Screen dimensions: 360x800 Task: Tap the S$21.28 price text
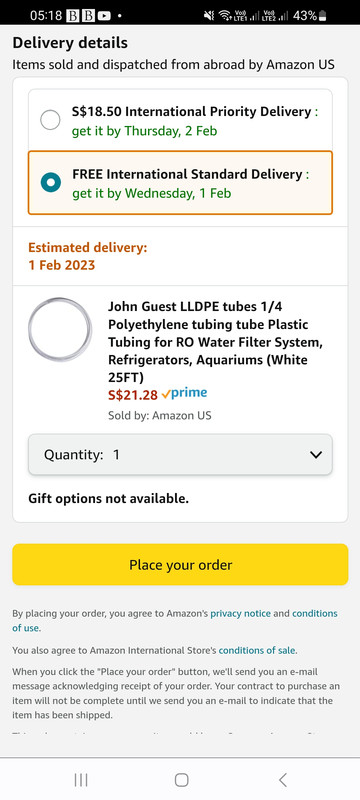tap(133, 395)
